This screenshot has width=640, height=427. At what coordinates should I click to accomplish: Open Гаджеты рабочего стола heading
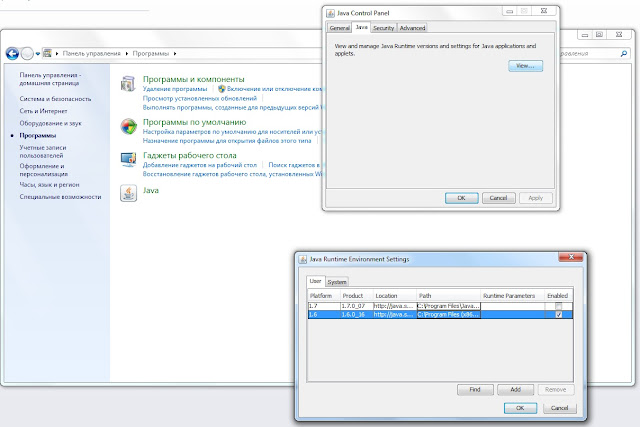[x=189, y=156]
